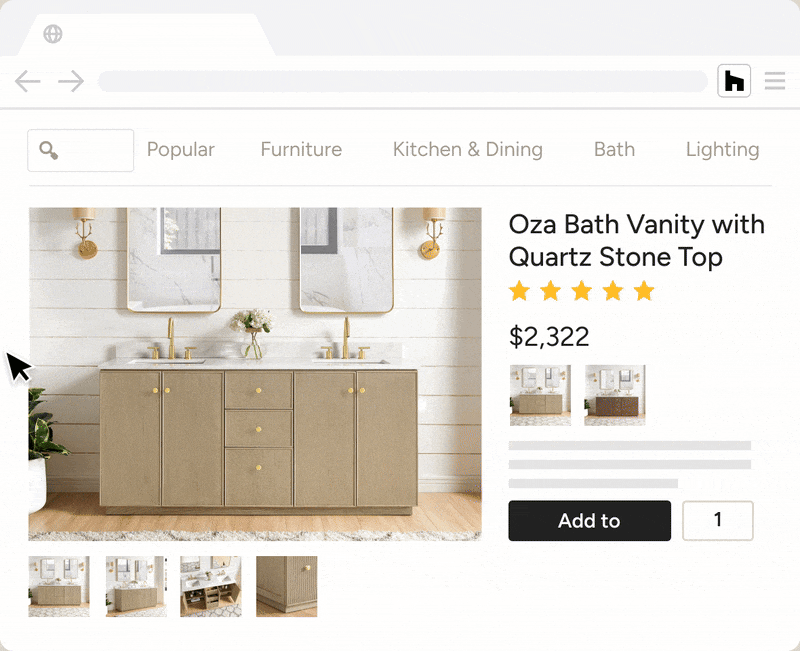Click the fifth rating star

pyautogui.click(x=644, y=291)
